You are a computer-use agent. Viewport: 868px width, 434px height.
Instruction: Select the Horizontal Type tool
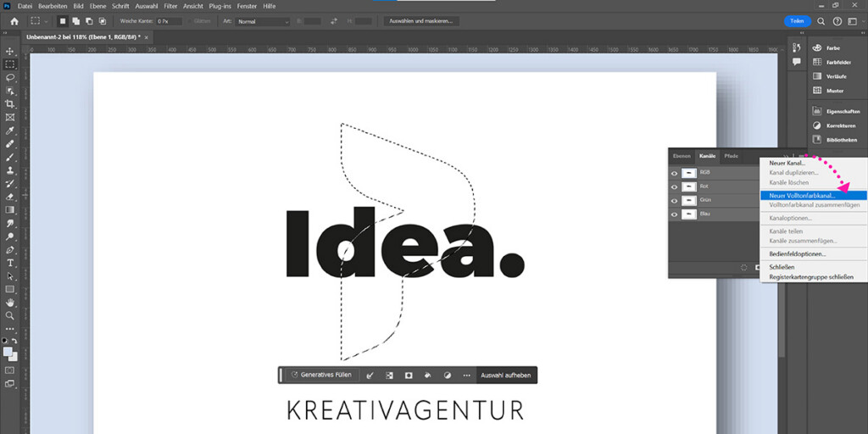coord(10,263)
